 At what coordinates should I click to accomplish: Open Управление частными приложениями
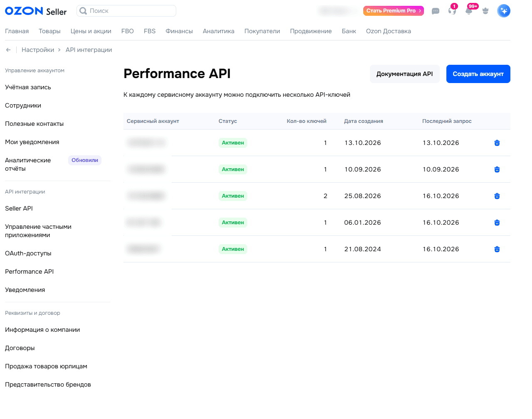38,231
